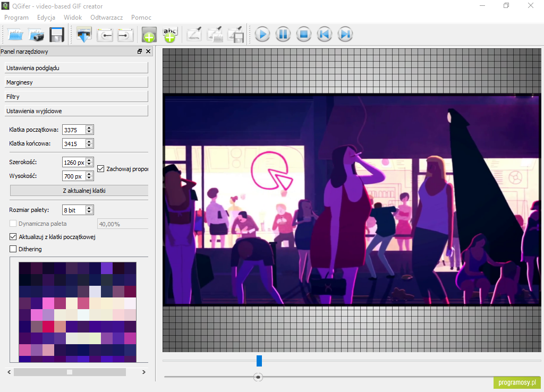Add text object abc icon
The image size is (544, 392).
pyautogui.click(x=170, y=35)
